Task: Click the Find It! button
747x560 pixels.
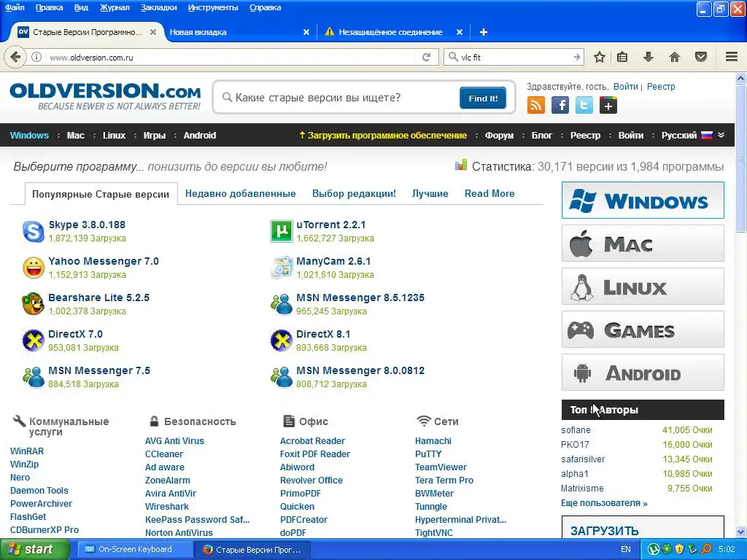Action: [x=483, y=98]
